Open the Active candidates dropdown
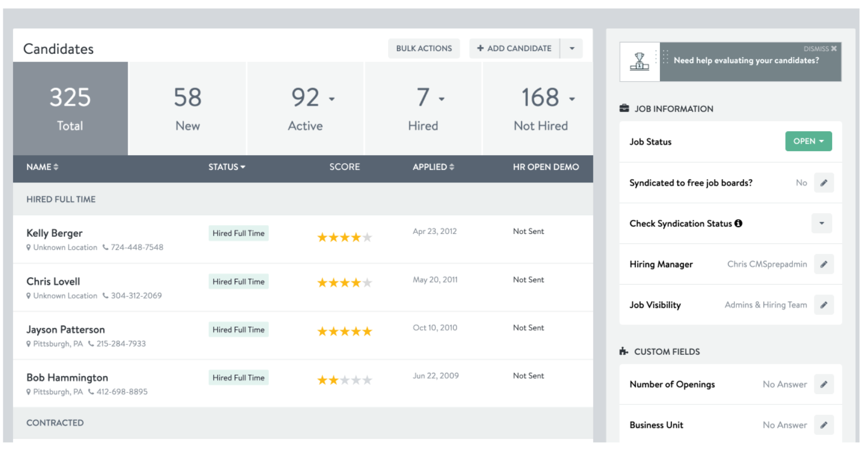Image resolution: width=868 pixels, height=449 pixels. pyautogui.click(x=332, y=99)
